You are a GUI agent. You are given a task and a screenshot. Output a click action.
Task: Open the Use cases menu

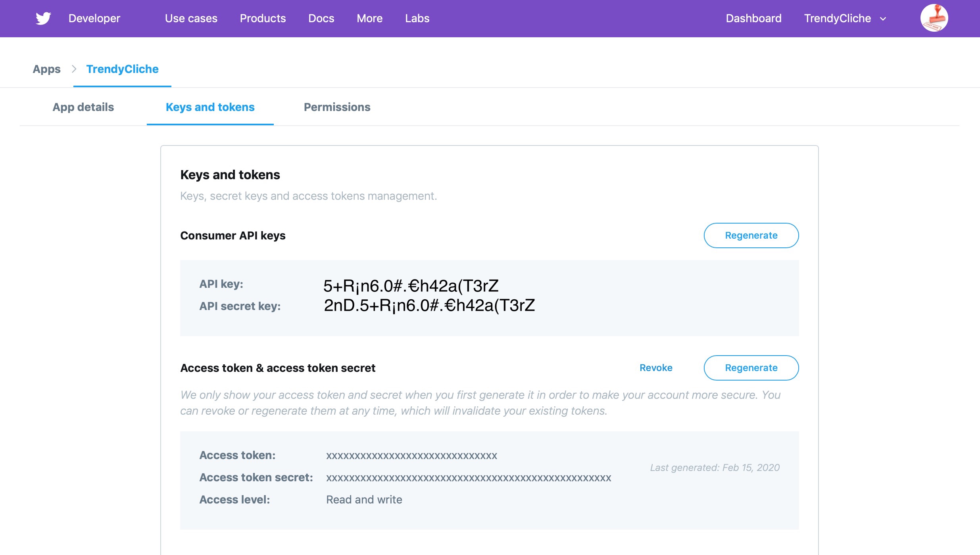(x=191, y=18)
